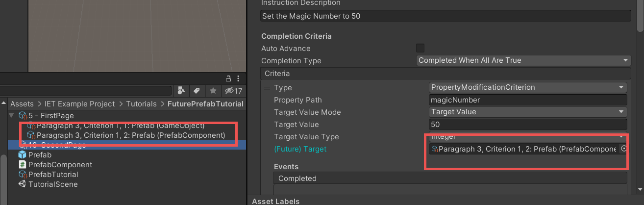Click the Search by Type icon
Viewport: 644px width, 205px height.
(x=181, y=91)
